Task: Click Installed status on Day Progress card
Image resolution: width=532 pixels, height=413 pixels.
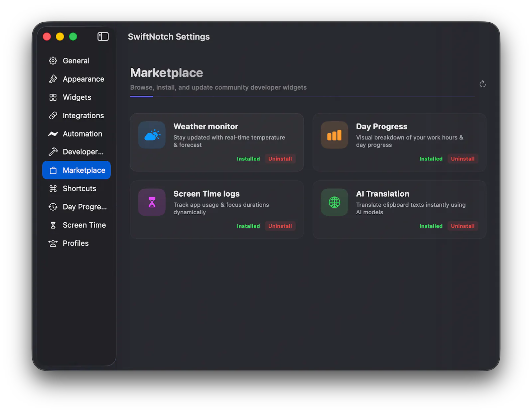Action: (x=431, y=159)
